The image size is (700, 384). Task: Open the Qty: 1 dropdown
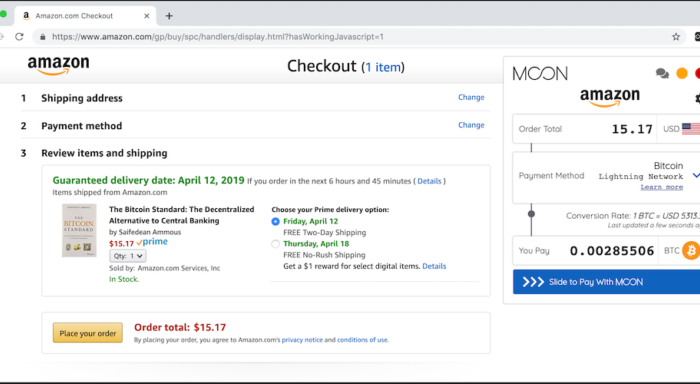[x=128, y=256]
